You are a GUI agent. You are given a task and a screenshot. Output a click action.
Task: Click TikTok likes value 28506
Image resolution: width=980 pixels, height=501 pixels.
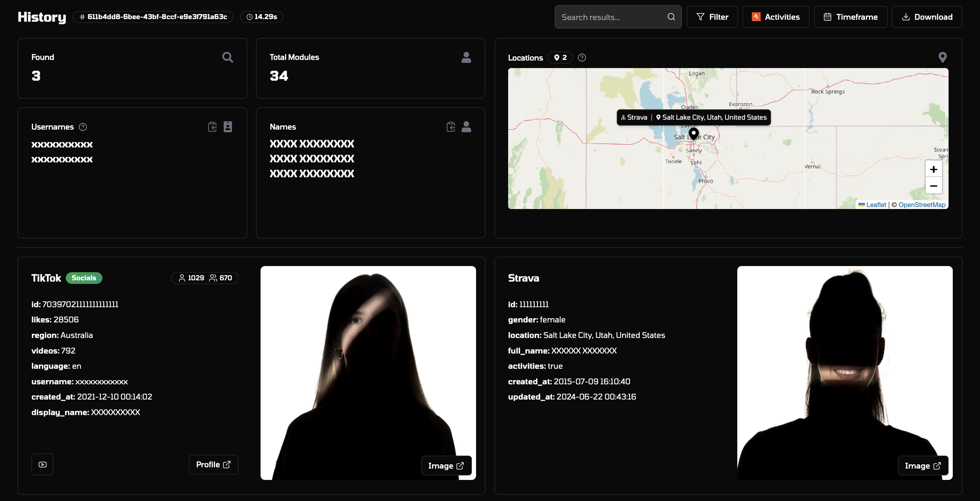pyautogui.click(x=66, y=320)
